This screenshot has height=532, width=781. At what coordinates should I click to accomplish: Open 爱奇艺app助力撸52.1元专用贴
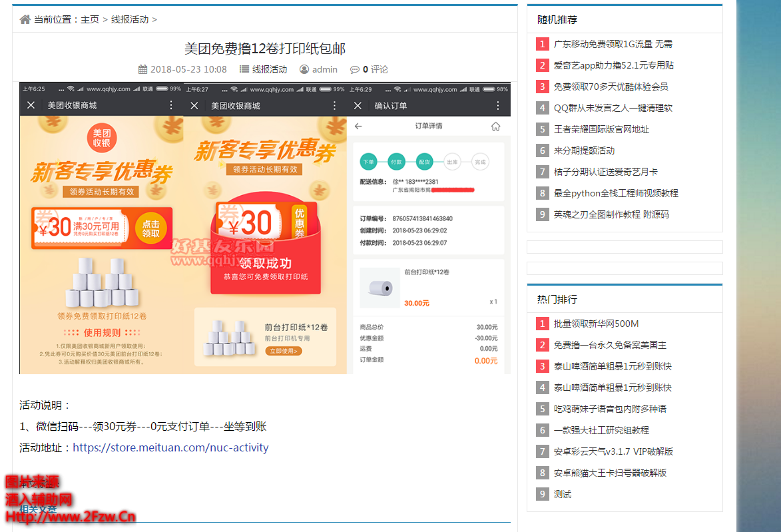614,65
